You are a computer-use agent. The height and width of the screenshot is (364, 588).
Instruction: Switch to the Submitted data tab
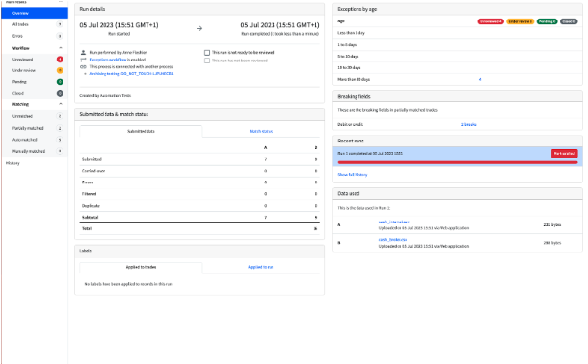tap(141, 131)
